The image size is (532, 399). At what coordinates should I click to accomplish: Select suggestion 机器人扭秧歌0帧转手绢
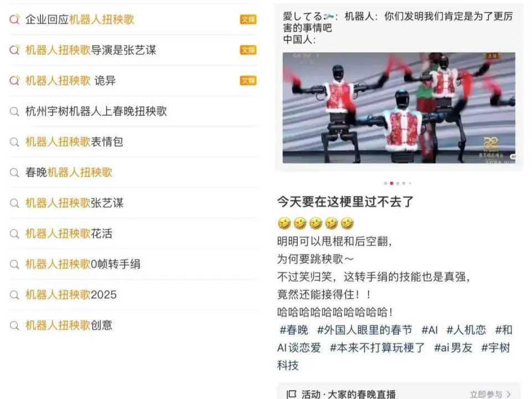pos(83,264)
